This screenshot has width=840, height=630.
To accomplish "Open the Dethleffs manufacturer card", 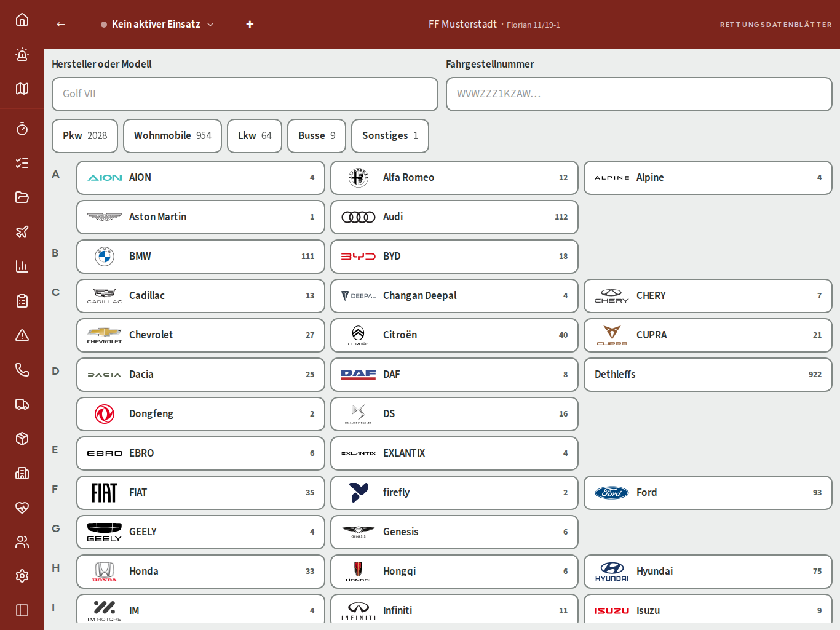I will [708, 375].
